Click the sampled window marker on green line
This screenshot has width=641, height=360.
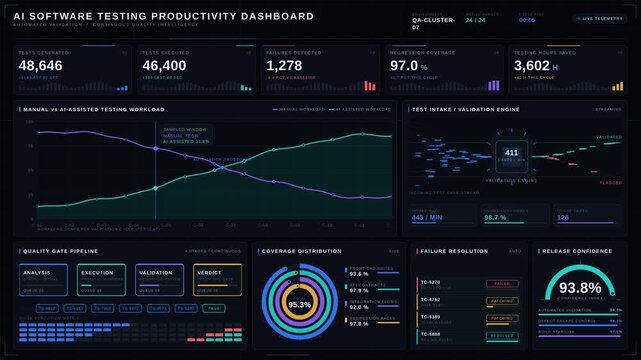click(x=155, y=188)
